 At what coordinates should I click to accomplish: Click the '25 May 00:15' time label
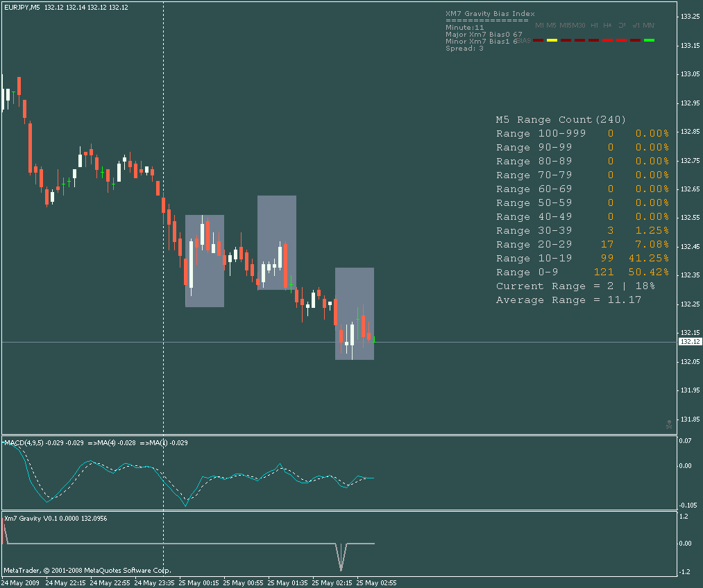pyautogui.click(x=198, y=582)
